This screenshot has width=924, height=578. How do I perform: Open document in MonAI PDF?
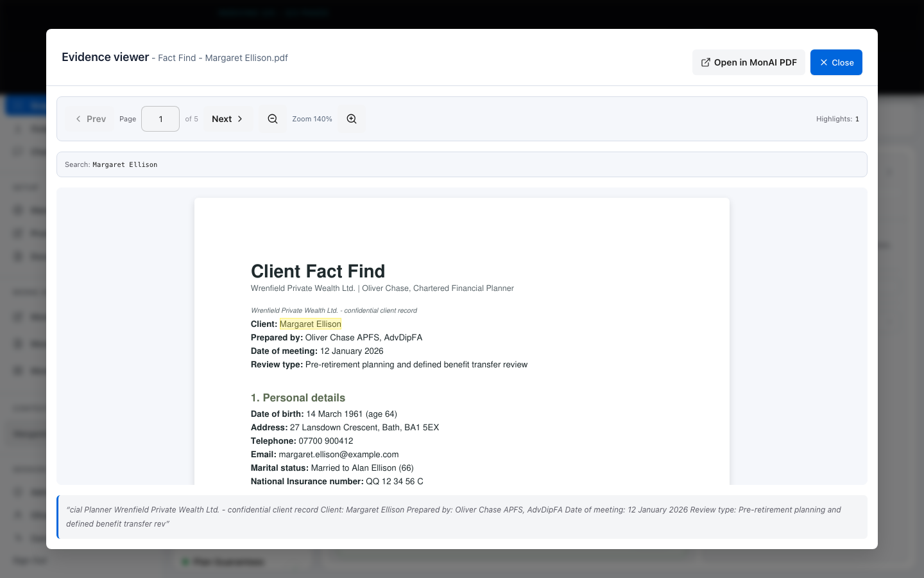pyautogui.click(x=748, y=62)
